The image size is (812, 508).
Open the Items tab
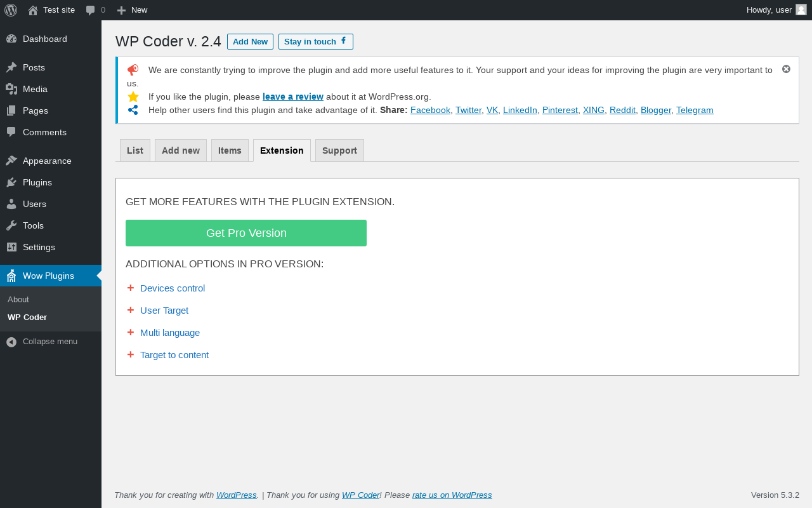[x=230, y=150]
